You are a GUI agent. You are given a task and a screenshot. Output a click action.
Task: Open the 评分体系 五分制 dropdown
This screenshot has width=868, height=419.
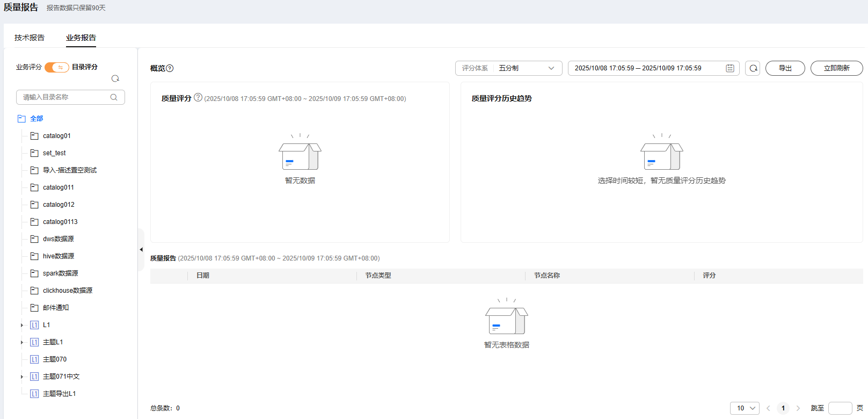(x=508, y=68)
